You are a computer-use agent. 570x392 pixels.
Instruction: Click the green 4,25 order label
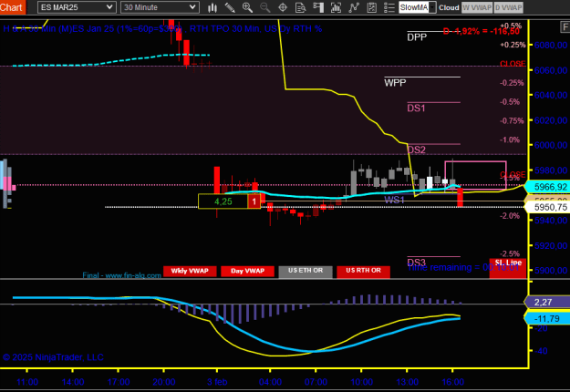223,201
